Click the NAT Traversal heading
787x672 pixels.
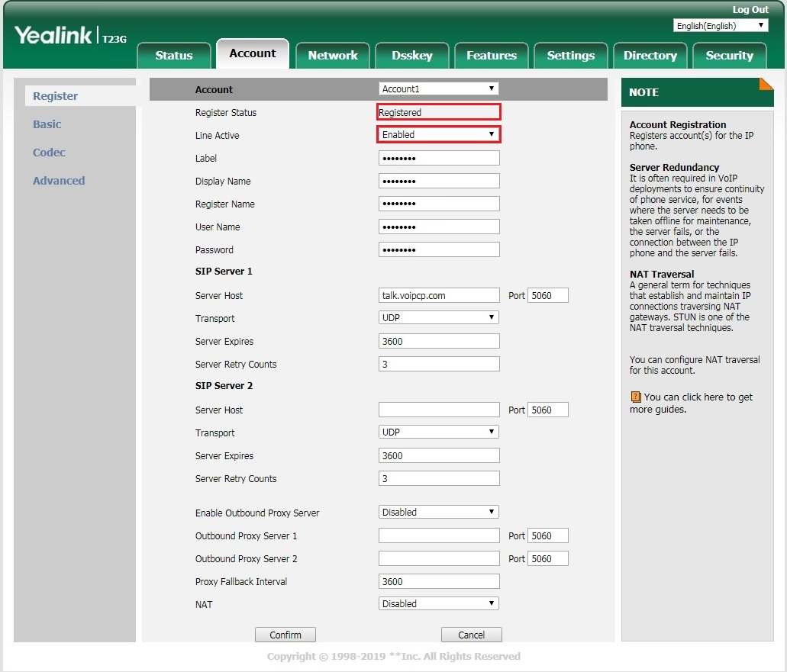(x=662, y=275)
